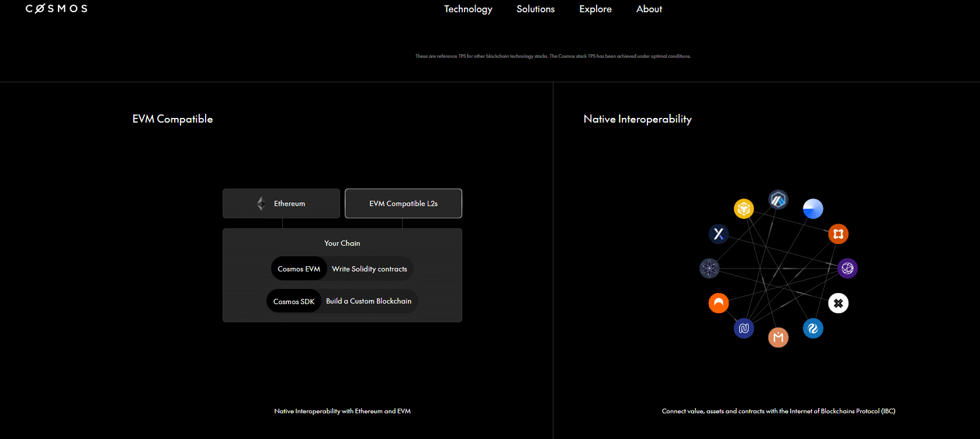Click the Cosmos logo in the header
The image size is (980, 439).
pyautogui.click(x=57, y=9)
